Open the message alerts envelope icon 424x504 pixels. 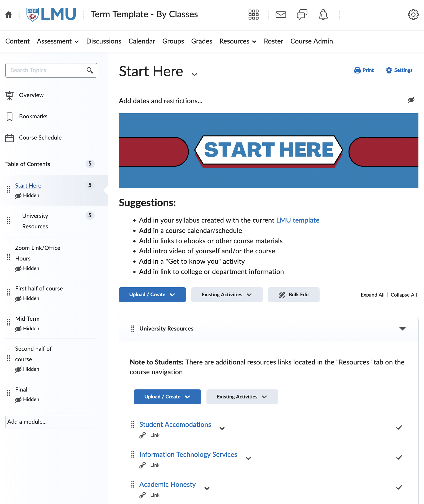[x=281, y=15]
